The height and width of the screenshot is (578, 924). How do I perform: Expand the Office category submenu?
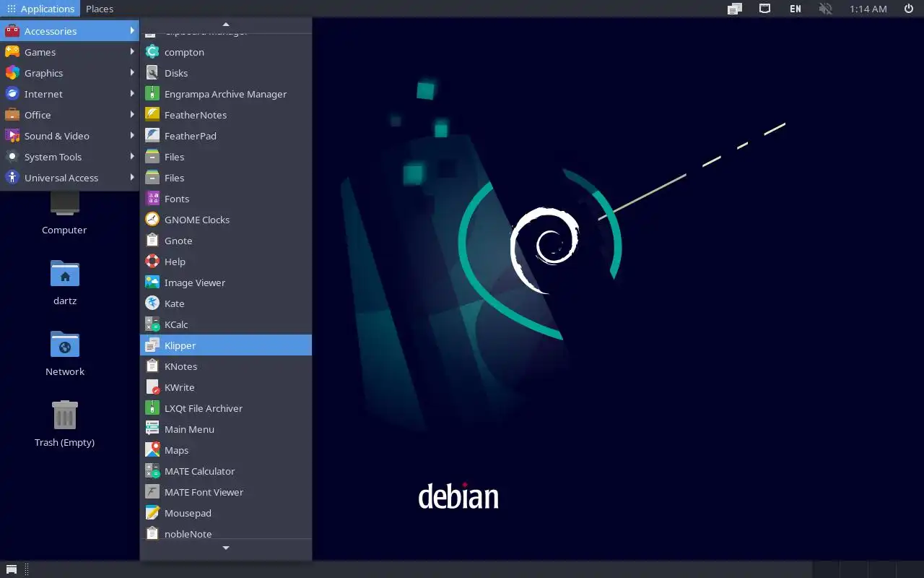69,115
